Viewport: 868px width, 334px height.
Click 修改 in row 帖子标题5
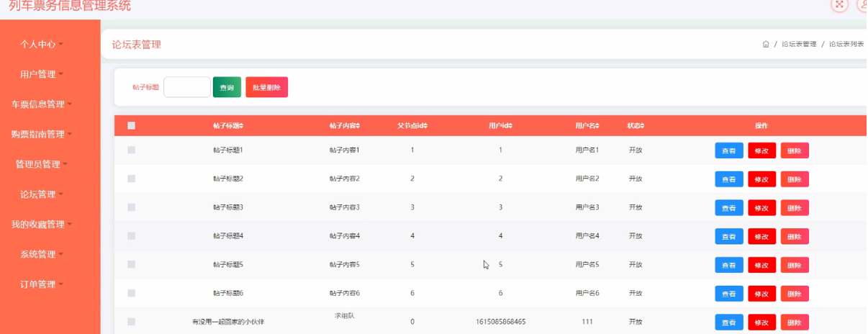click(762, 265)
